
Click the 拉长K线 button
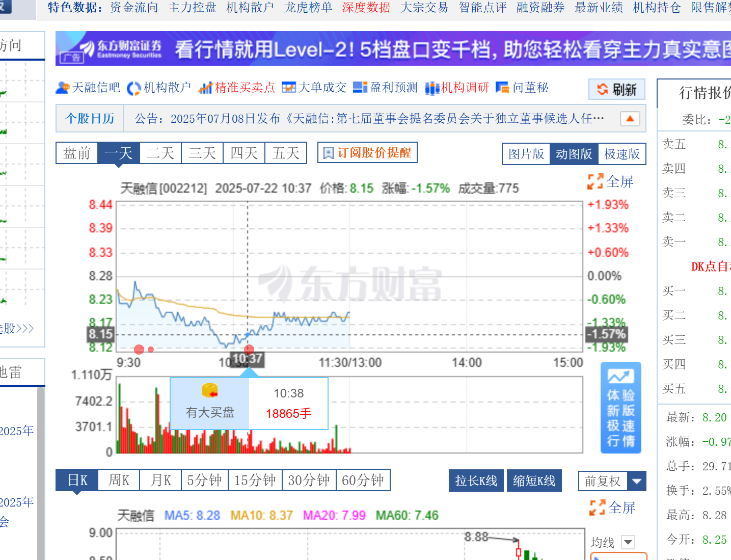(x=476, y=481)
